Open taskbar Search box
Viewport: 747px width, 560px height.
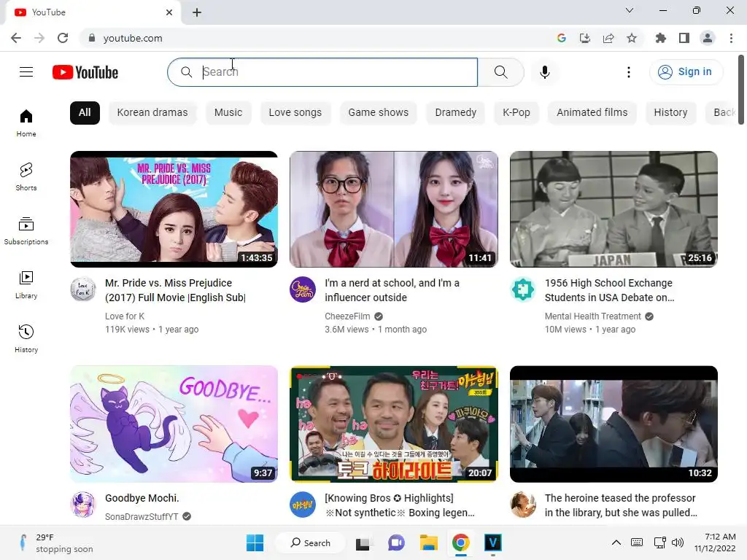click(311, 542)
